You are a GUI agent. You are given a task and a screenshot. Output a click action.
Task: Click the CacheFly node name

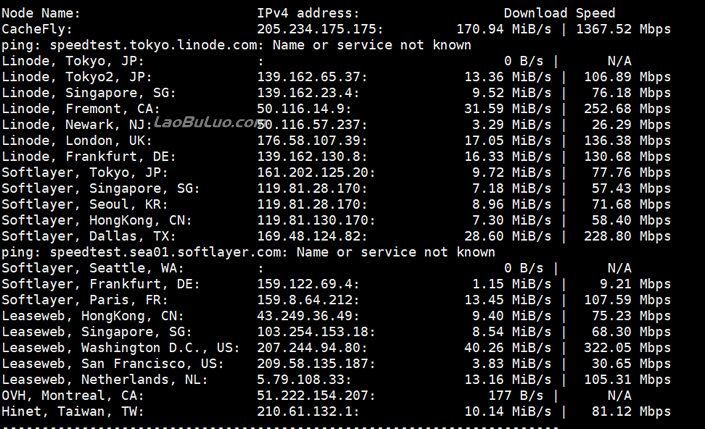(x=37, y=29)
